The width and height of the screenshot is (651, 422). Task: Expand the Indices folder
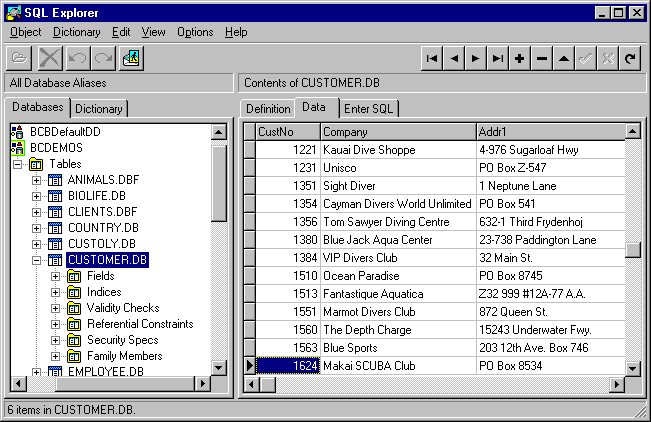click(56, 292)
